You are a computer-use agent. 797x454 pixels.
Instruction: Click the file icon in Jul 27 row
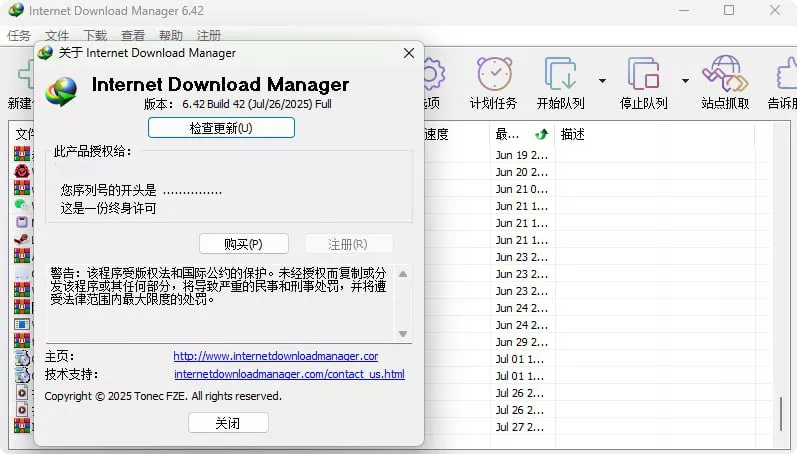[22, 426]
